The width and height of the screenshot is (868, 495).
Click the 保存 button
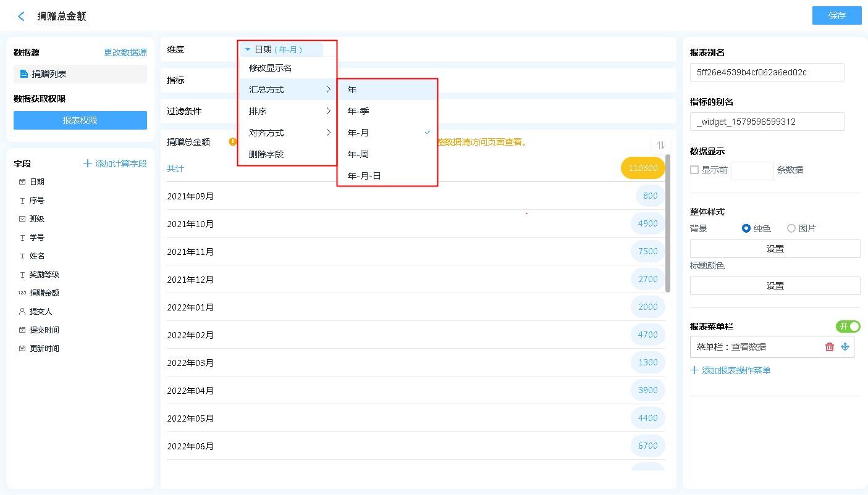[x=836, y=16]
